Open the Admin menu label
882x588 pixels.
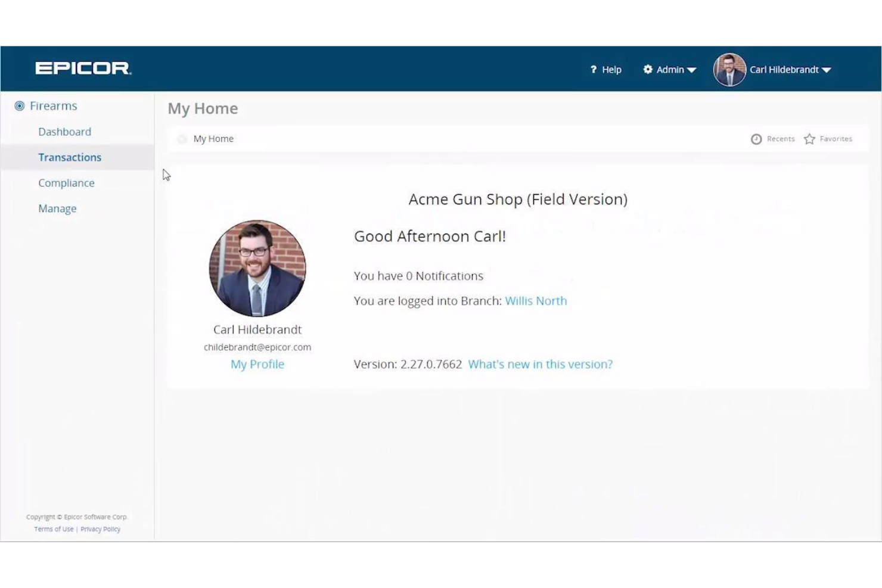point(670,70)
